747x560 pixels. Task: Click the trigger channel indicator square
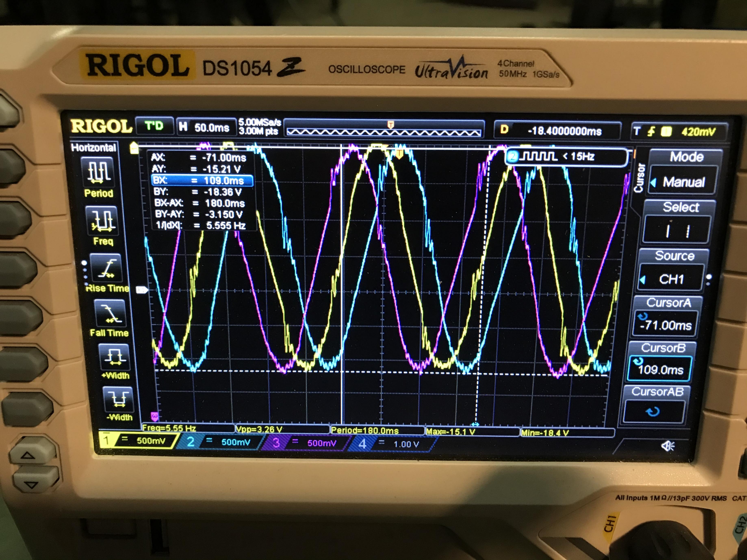[x=666, y=131]
